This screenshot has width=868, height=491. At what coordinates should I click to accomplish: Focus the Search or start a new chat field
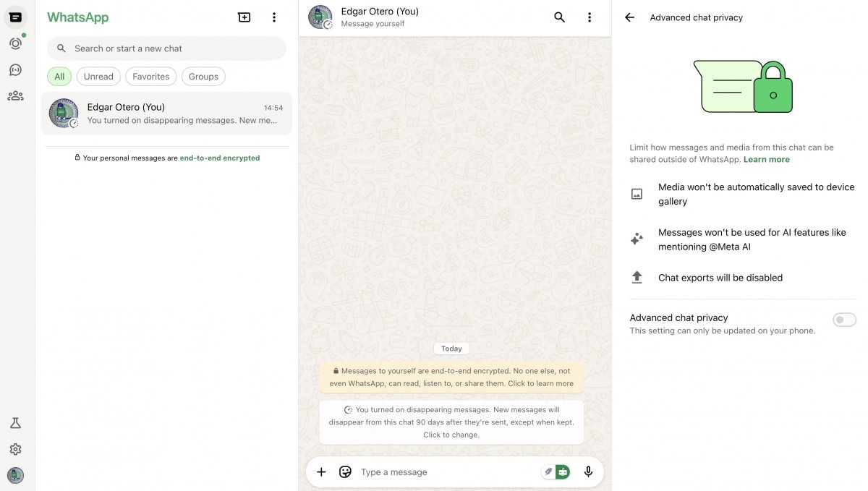[166, 48]
